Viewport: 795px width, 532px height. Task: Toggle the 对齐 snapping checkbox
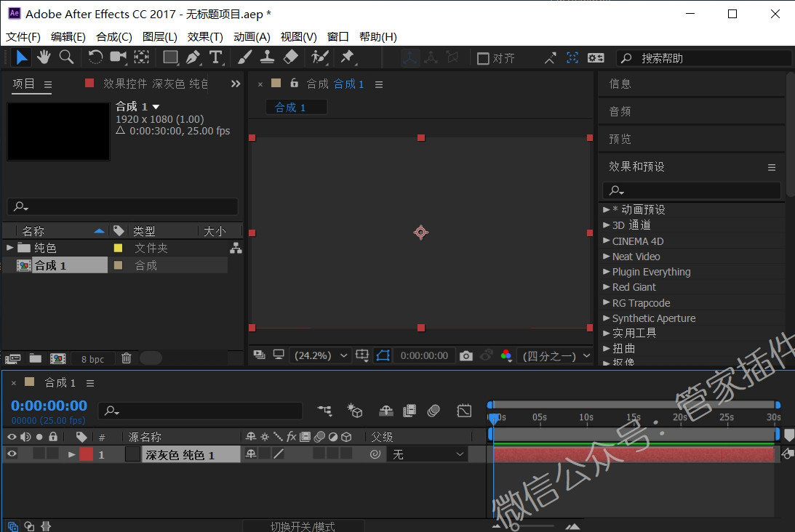pos(483,58)
